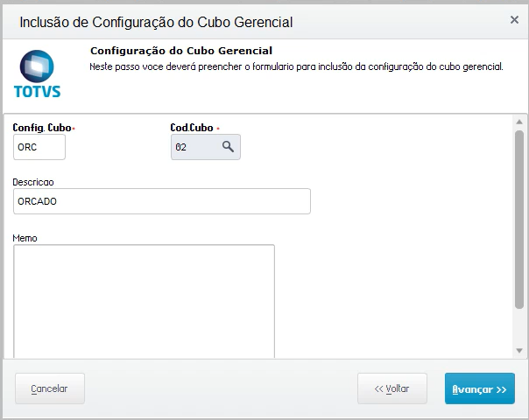Click the Configuração do Cubo Gerencial heading
529x420 pixels.
(x=181, y=51)
